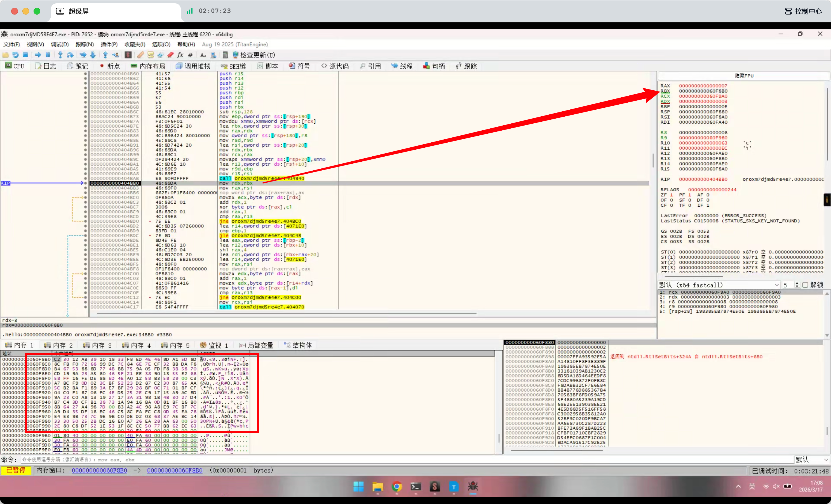
Task: Expand the 默认 (x64 fastcall) dropdown
Action: click(x=777, y=285)
